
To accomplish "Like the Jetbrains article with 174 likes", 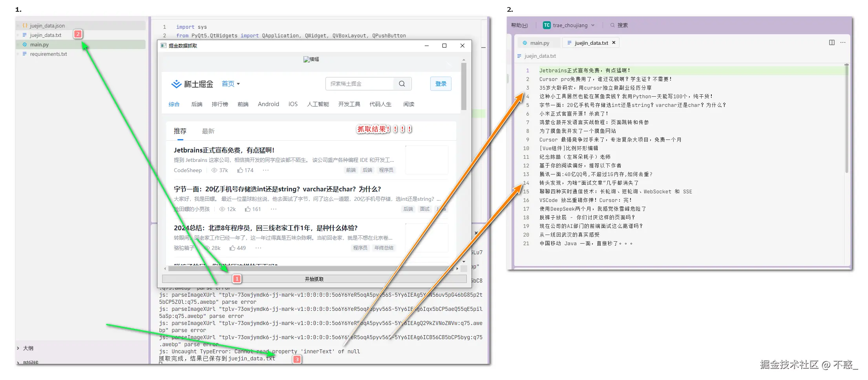I will tap(245, 170).
